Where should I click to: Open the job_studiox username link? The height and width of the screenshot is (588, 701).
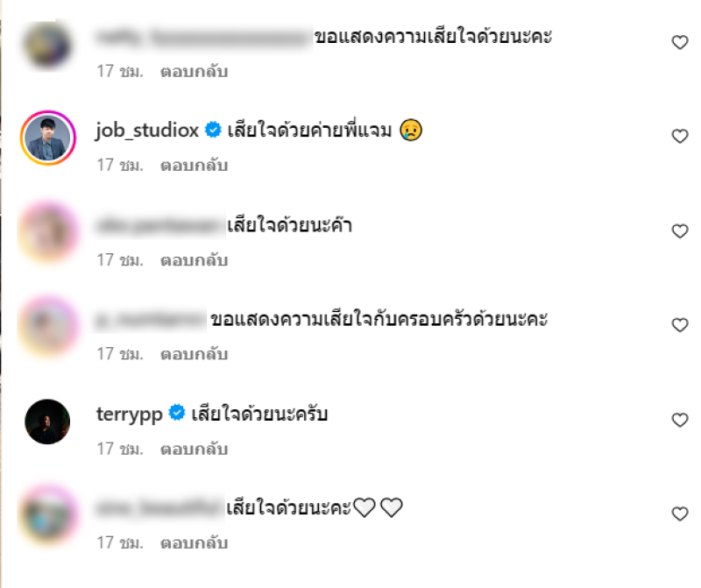point(147,131)
